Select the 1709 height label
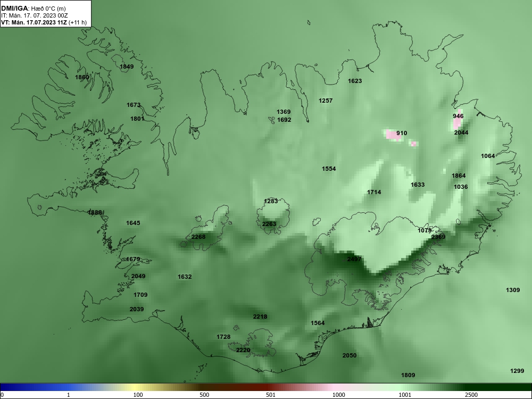532x399 pixels. 140,295
